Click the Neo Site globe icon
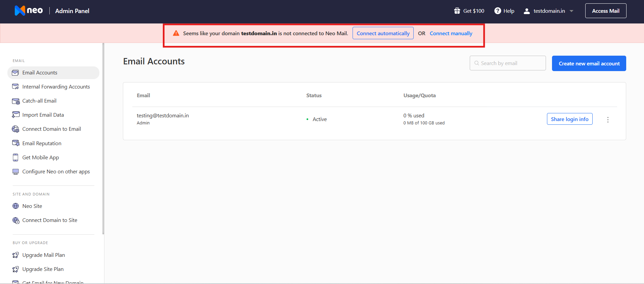This screenshot has height=284, width=644. 15,206
